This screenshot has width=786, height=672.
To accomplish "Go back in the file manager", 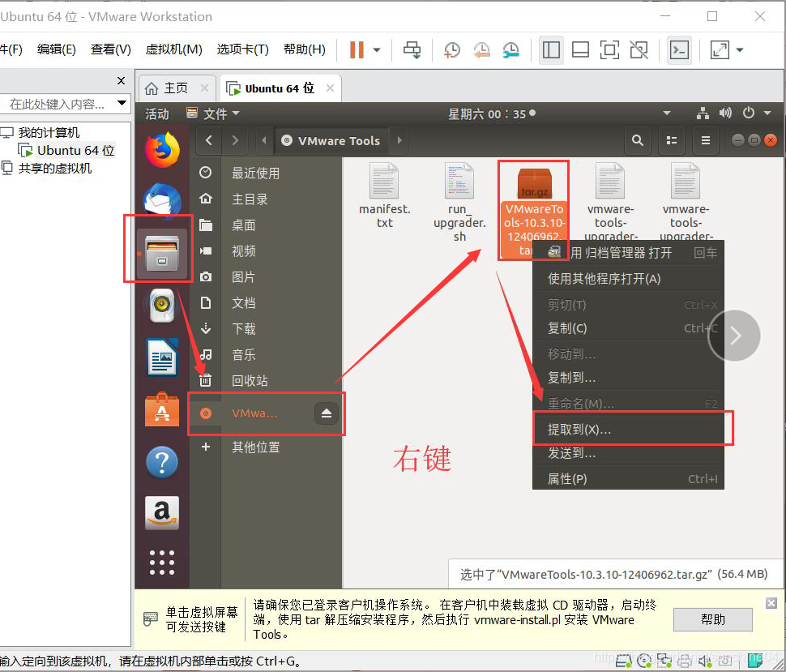I will [209, 140].
